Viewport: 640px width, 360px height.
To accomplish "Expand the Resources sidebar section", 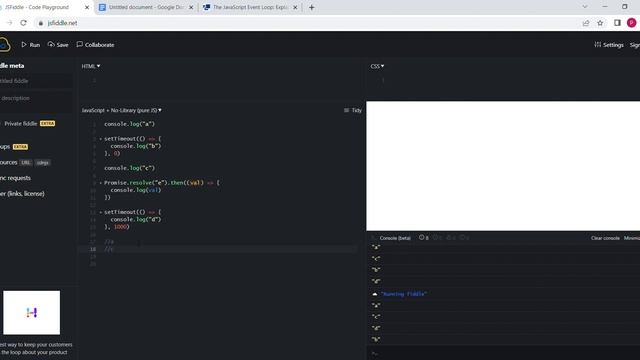I will 9,162.
